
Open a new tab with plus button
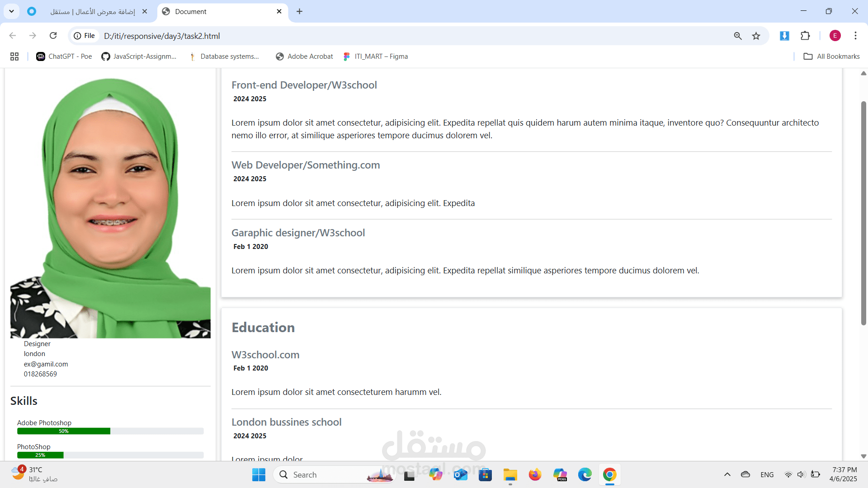(299, 12)
